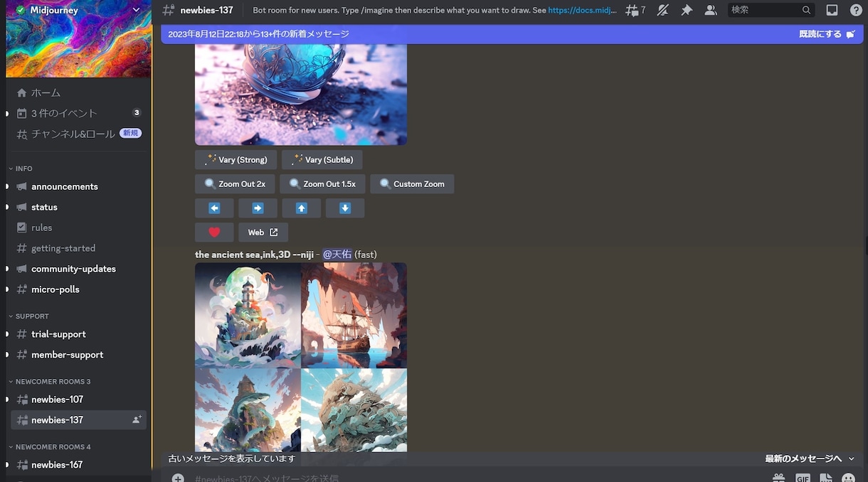
Task: Open the newbies-167 channel
Action: 78,465
